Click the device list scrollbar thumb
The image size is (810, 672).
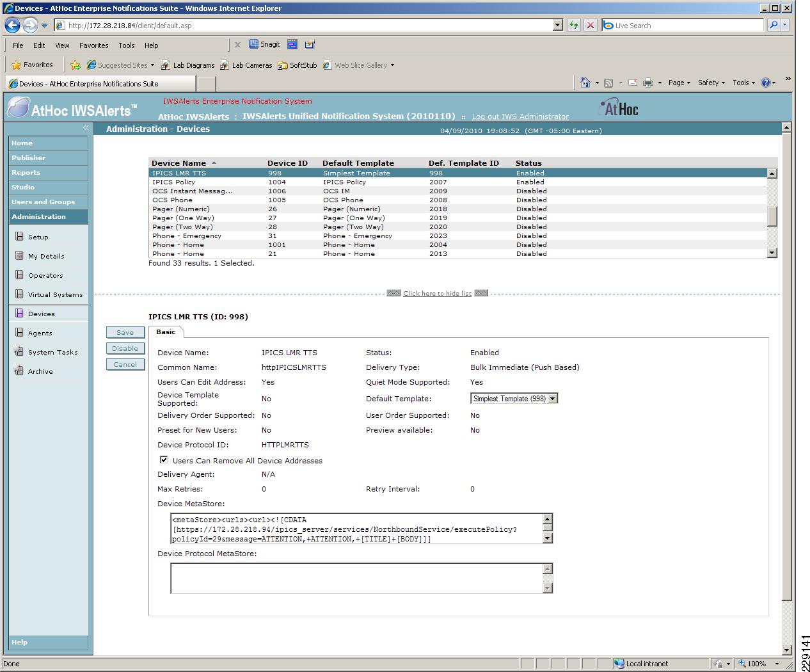tap(772, 216)
